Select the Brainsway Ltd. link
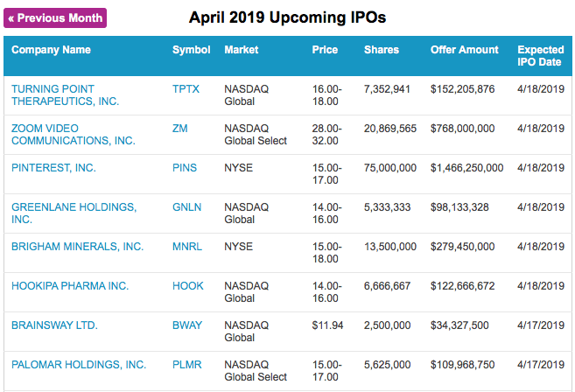 click(x=54, y=325)
